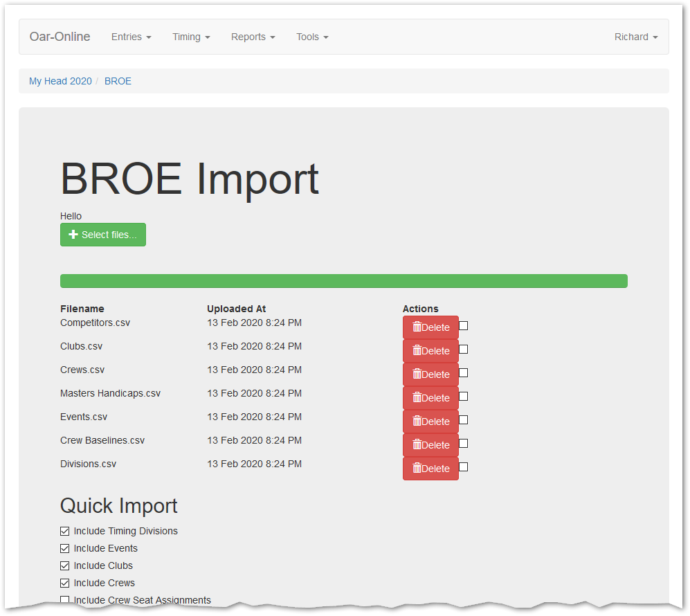Uncheck Include Clubs option
The image size is (690, 616).
coord(65,566)
